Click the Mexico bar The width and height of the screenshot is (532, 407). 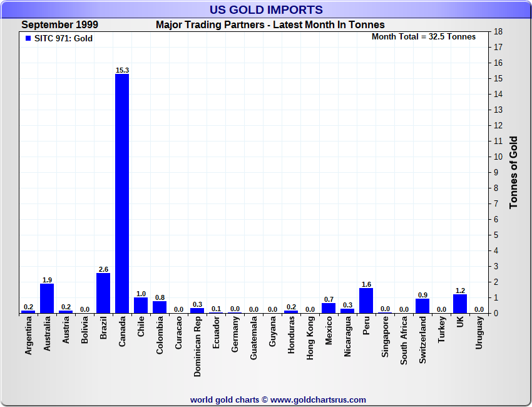point(329,308)
